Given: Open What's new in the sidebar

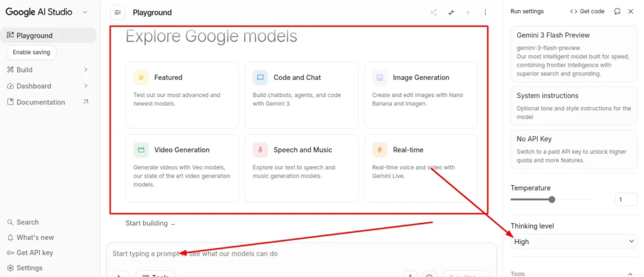Looking at the screenshot, I should (30, 237).
